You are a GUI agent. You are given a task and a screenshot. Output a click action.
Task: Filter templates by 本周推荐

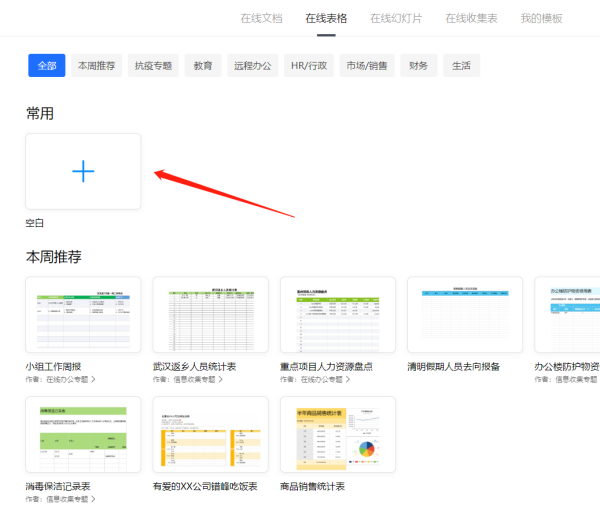pos(97,66)
